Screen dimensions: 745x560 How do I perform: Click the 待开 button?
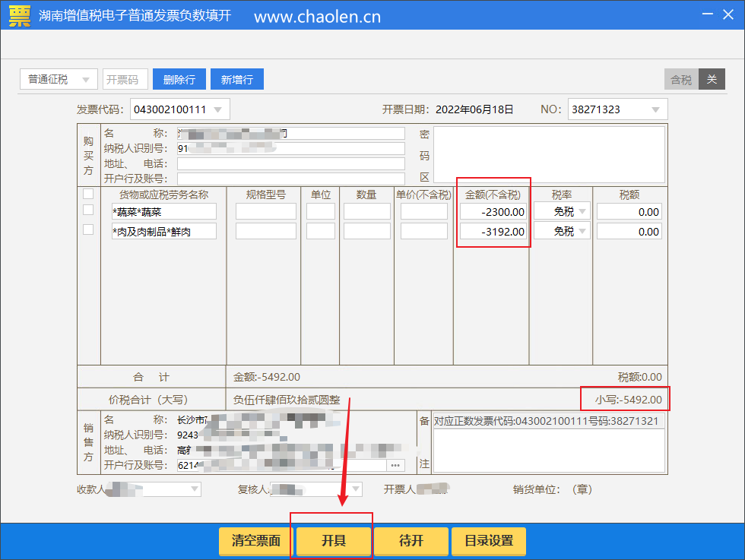point(411,540)
